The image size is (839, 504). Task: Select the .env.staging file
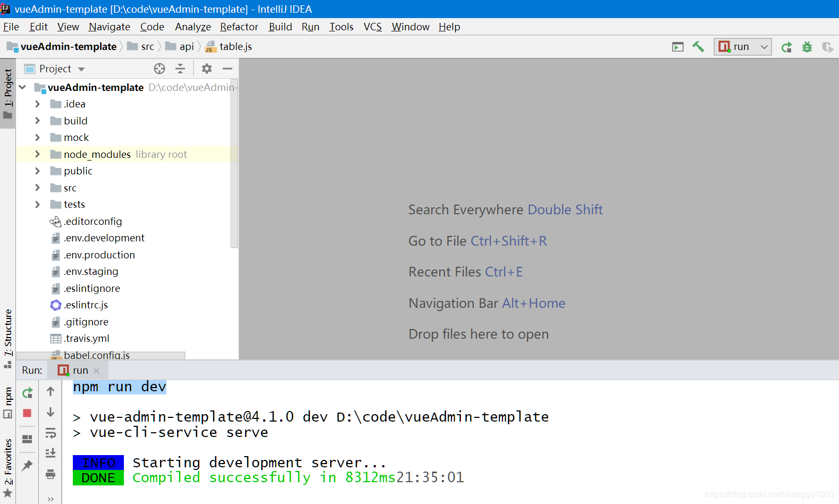pyautogui.click(x=85, y=272)
